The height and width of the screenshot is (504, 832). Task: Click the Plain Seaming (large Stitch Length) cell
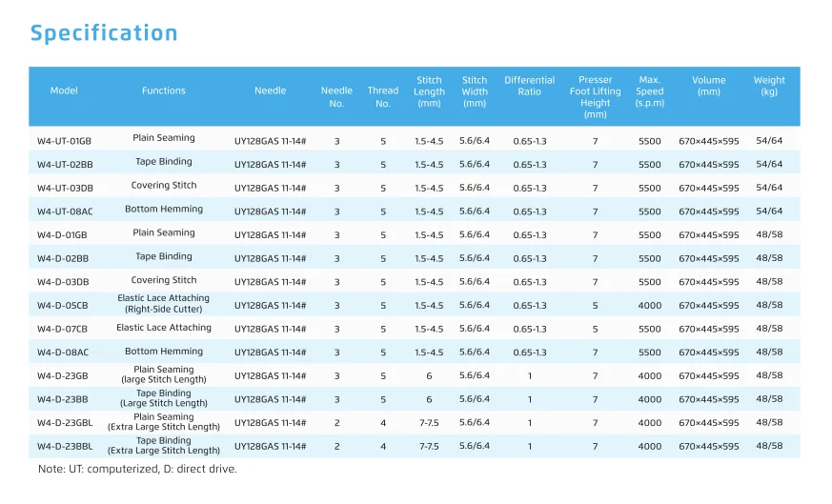point(163,374)
